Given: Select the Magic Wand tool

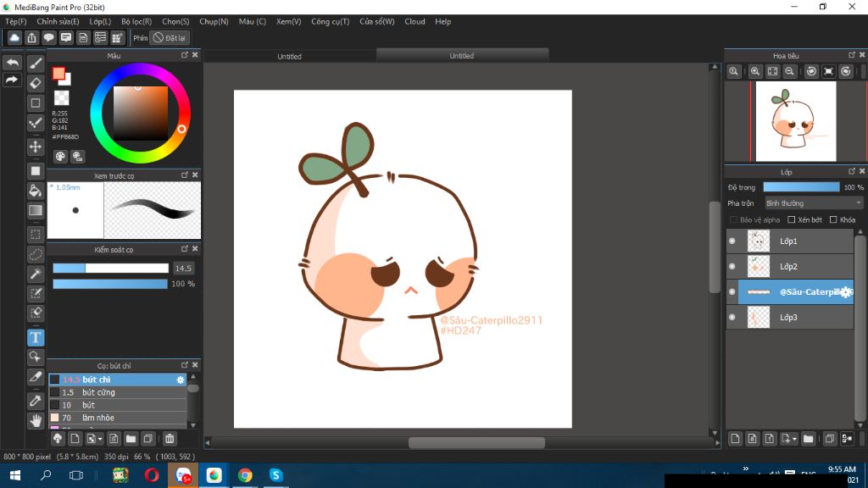Looking at the screenshot, I should (36, 274).
